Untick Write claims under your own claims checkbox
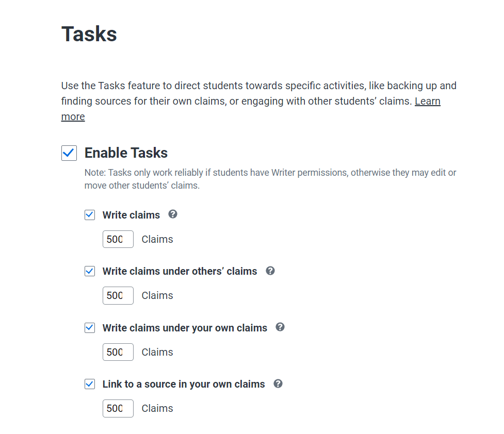Image resolution: width=504 pixels, height=434 pixels. pos(90,328)
